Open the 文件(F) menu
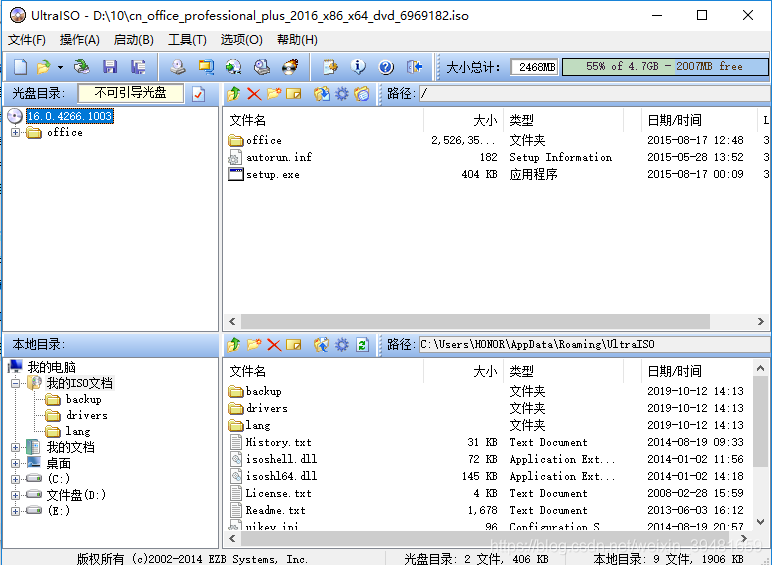772x565 pixels. tap(27, 40)
